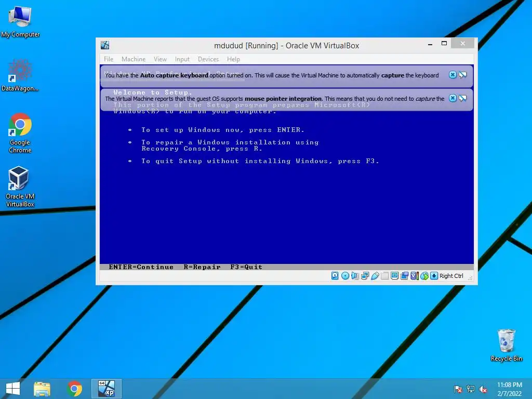Click the USB devices indicator icon
This screenshot has width=532, height=399.
(x=375, y=276)
